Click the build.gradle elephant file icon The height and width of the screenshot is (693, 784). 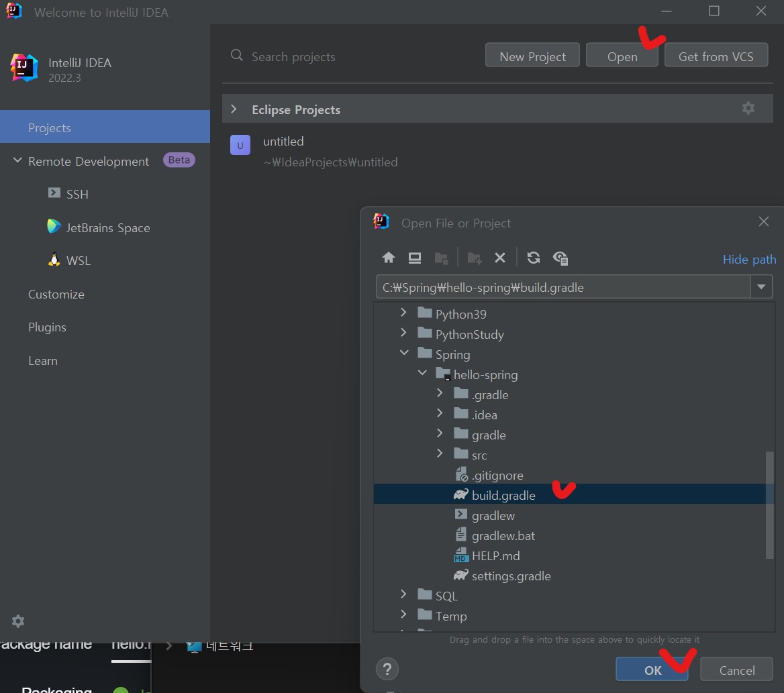point(460,494)
